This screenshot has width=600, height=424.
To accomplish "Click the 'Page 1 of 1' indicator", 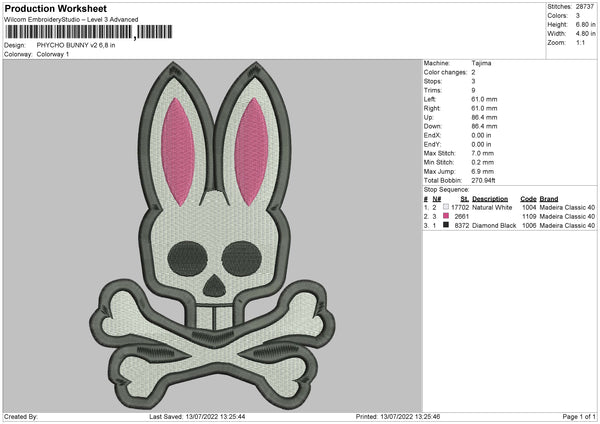I will (x=579, y=417).
